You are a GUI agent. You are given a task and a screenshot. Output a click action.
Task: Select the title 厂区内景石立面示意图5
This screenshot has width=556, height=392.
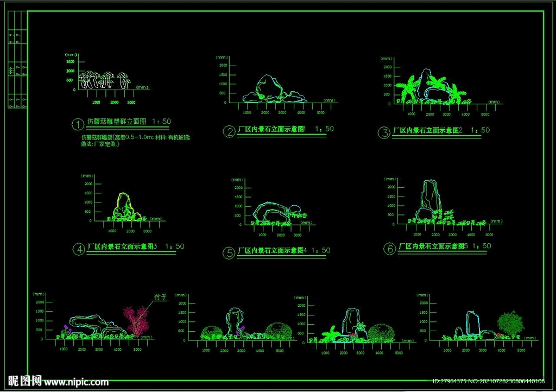pos(433,246)
